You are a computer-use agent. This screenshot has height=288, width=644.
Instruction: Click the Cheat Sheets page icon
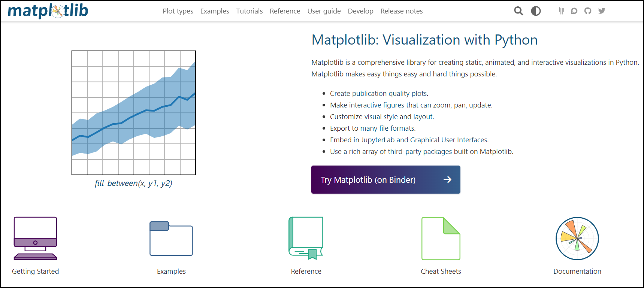point(441,238)
